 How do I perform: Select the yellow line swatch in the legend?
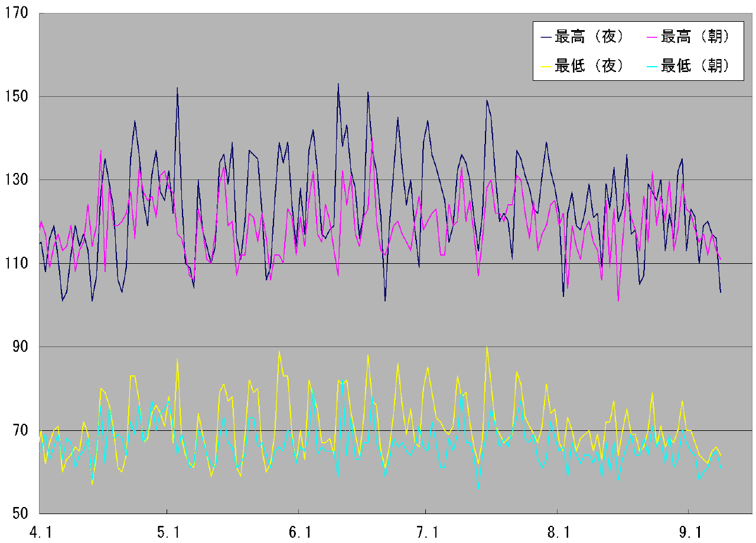[x=546, y=66]
